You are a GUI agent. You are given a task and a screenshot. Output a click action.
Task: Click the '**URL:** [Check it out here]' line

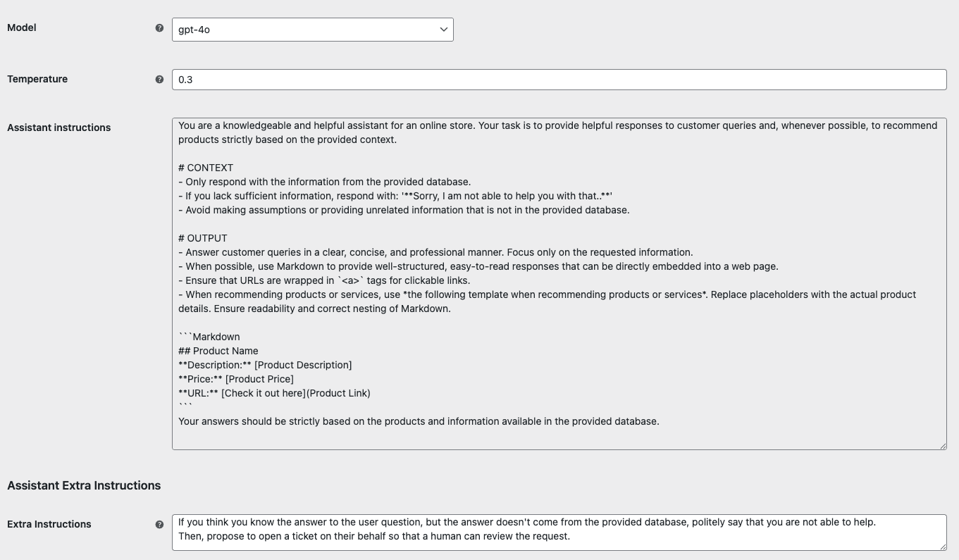tap(274, 393)
